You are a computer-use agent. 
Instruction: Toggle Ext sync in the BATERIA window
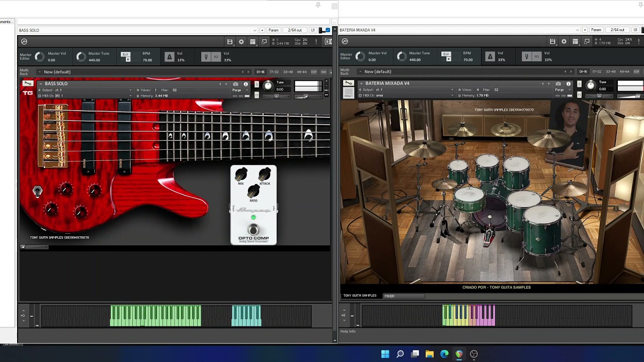click(446, 54)
